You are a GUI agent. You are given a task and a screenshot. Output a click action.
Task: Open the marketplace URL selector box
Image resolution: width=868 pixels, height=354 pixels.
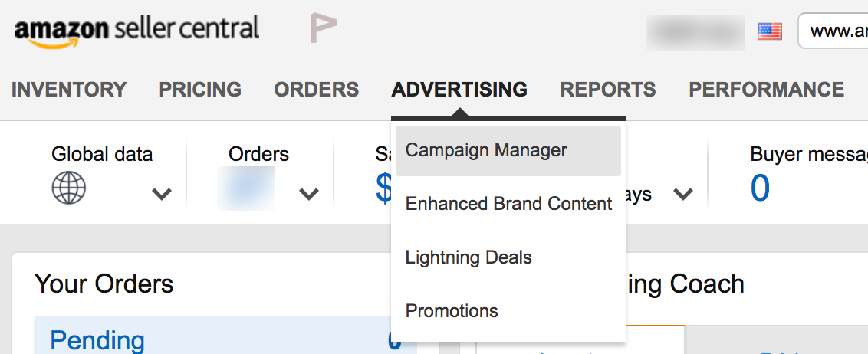click(833, 31)
